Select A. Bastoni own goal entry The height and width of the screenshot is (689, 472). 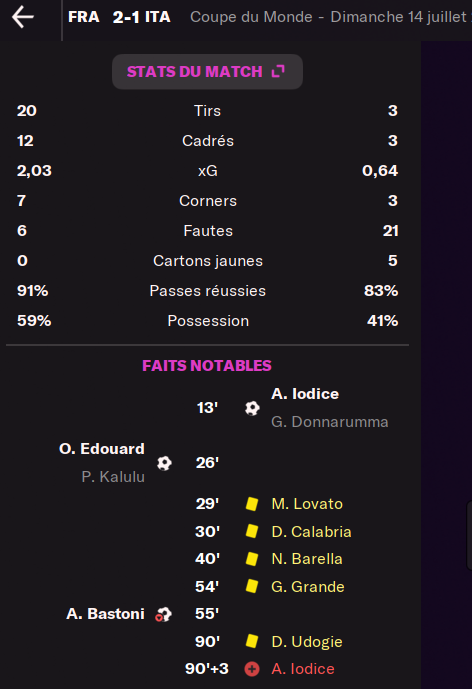point(105,614)
